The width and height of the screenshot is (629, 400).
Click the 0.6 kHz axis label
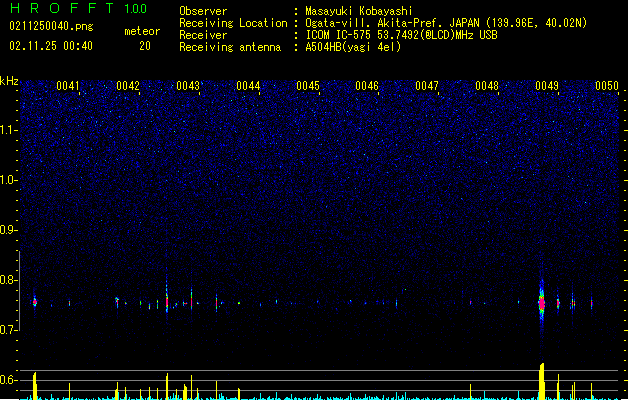8,380
